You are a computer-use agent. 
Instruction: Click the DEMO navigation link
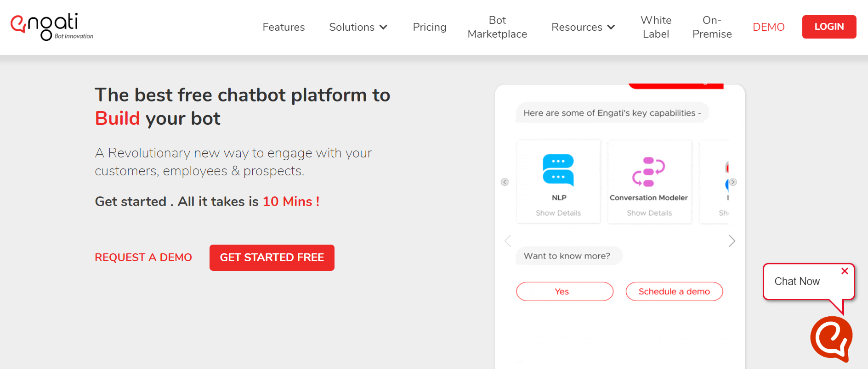click(769, 27)
